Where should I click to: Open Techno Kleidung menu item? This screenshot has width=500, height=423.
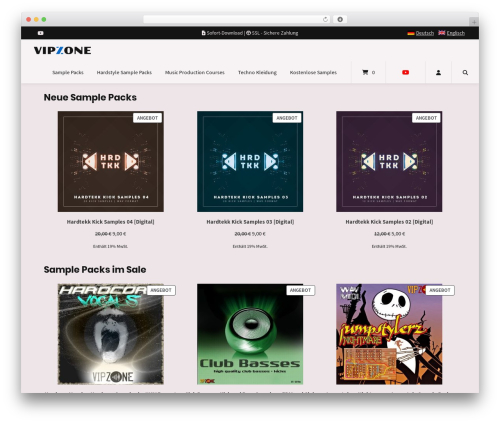point(257,72)
